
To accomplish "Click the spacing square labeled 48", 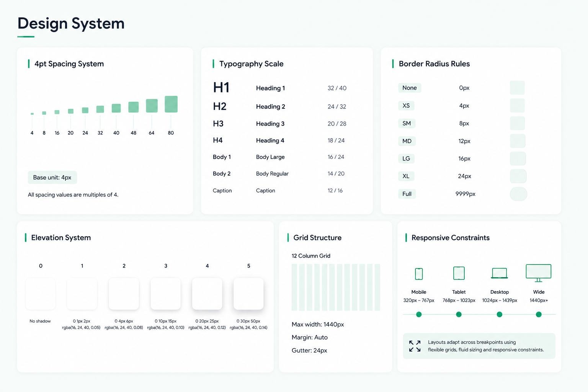I will (133, 107).
